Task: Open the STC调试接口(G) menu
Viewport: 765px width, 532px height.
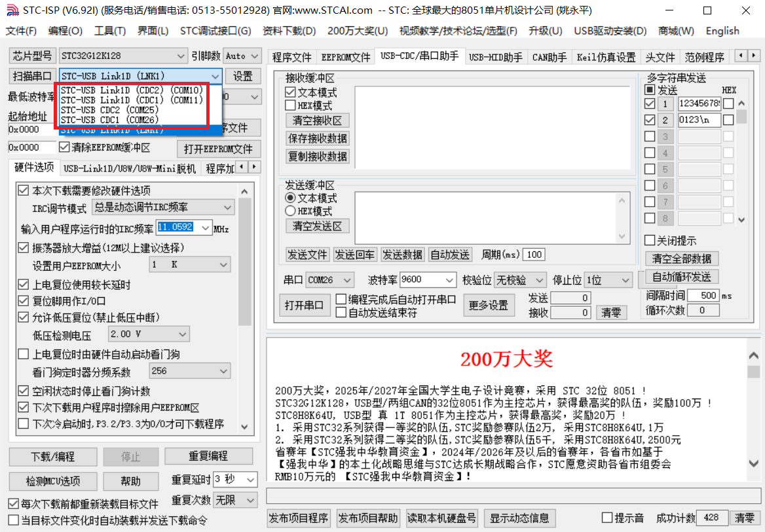Action: click(x=215, y=31)
